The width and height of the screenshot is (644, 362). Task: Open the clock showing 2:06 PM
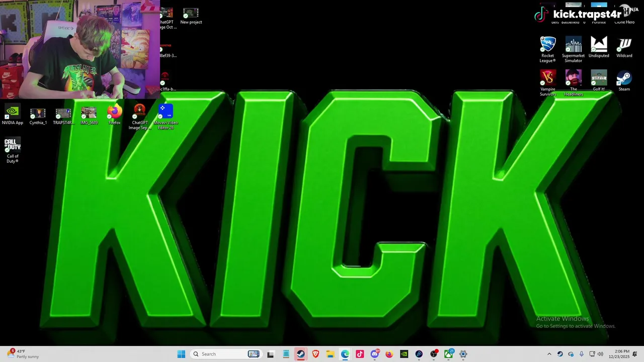619,354
